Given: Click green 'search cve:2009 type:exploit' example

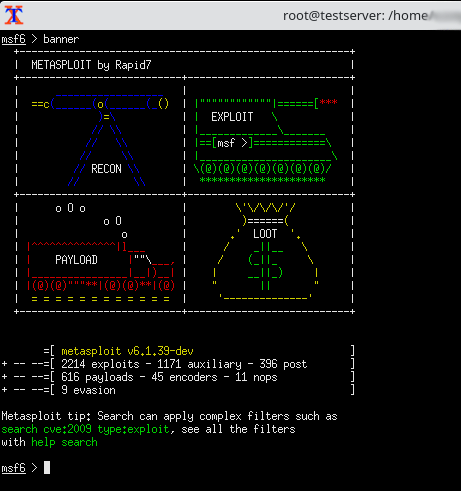Looking at the screenshot, I should pyautogui.click(x=85, y=429).
